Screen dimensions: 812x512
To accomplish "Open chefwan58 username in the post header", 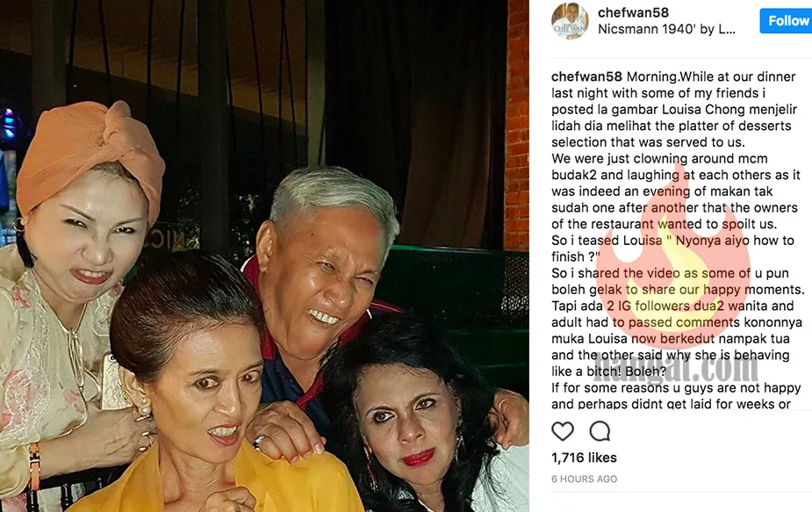I will 633,12.
